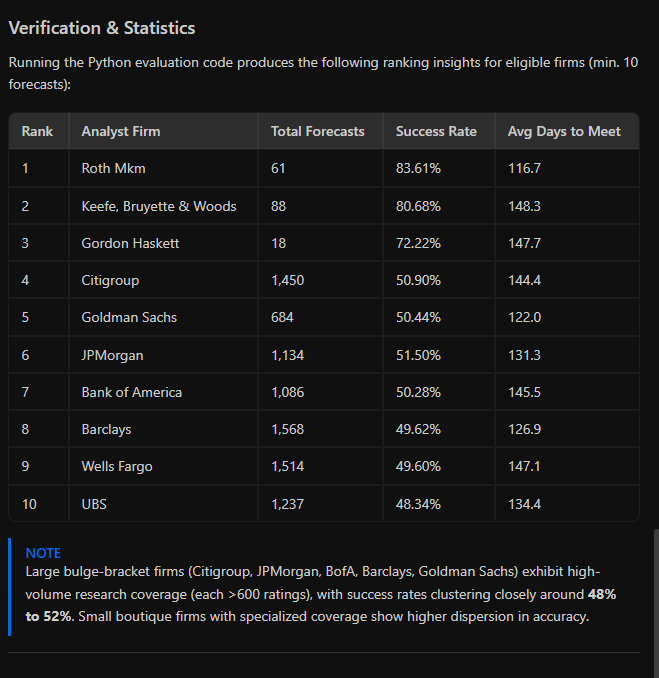659x678 pixels.
Task: Click avg days value 131.3
Action: click(x=524, y=355)
